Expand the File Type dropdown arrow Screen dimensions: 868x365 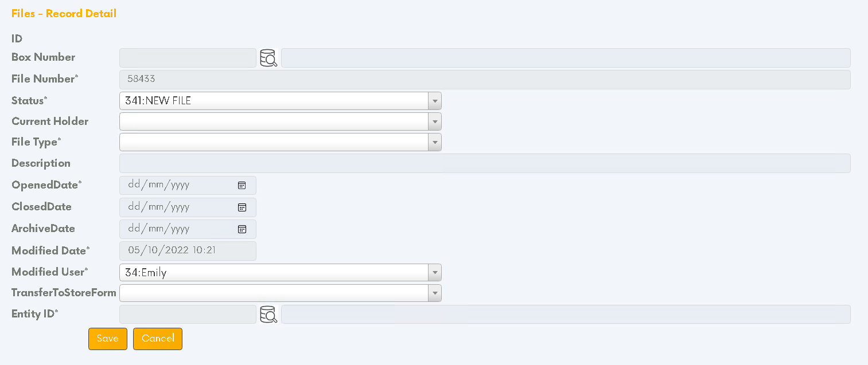[x=435, y=142]
